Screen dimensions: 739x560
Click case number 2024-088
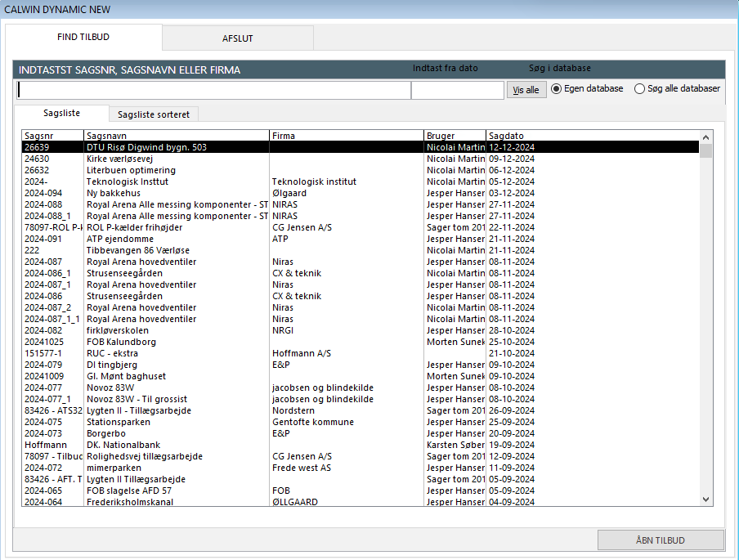tap(43, 204)
